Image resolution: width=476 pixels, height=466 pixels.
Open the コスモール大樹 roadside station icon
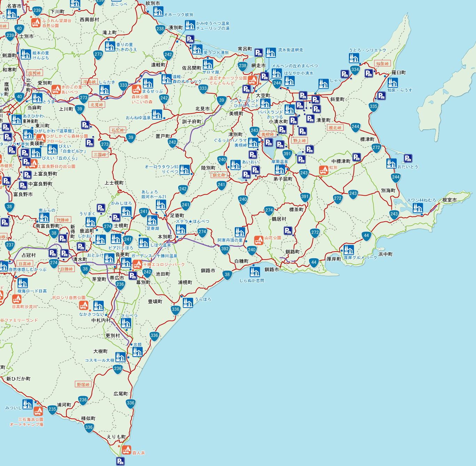(x=120, y=357)
